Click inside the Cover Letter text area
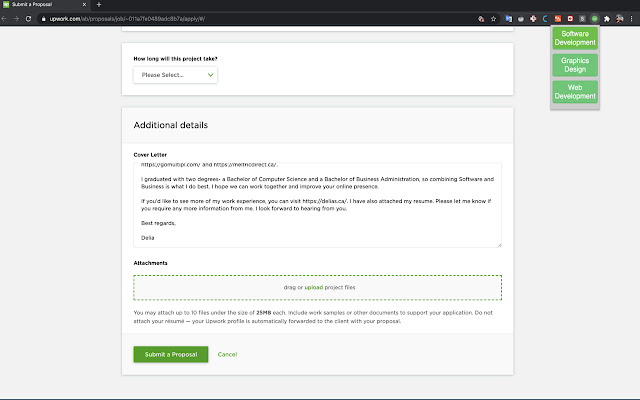The height and width of the screenshot is (400, 640). tap(317, 205)
